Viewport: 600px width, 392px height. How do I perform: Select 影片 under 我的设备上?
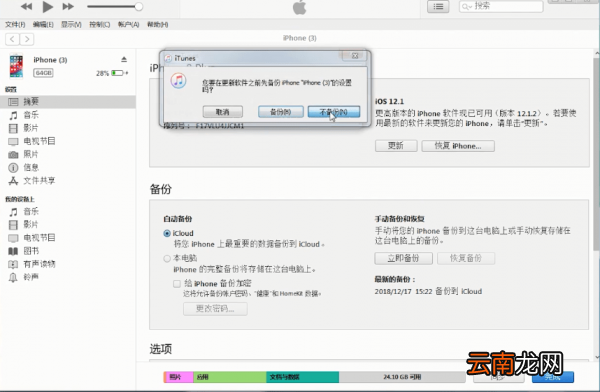click(x=68, y=224)
